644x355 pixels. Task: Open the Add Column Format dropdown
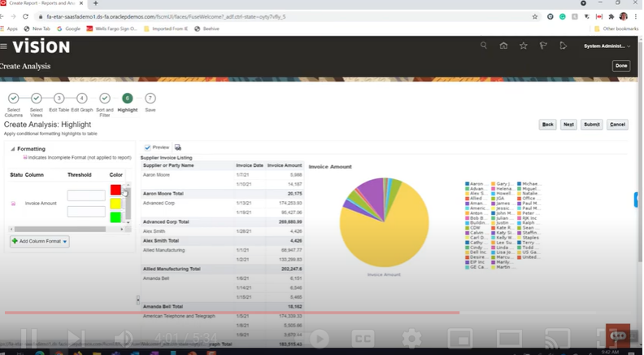pyautogui.click(x=40, y=241)
